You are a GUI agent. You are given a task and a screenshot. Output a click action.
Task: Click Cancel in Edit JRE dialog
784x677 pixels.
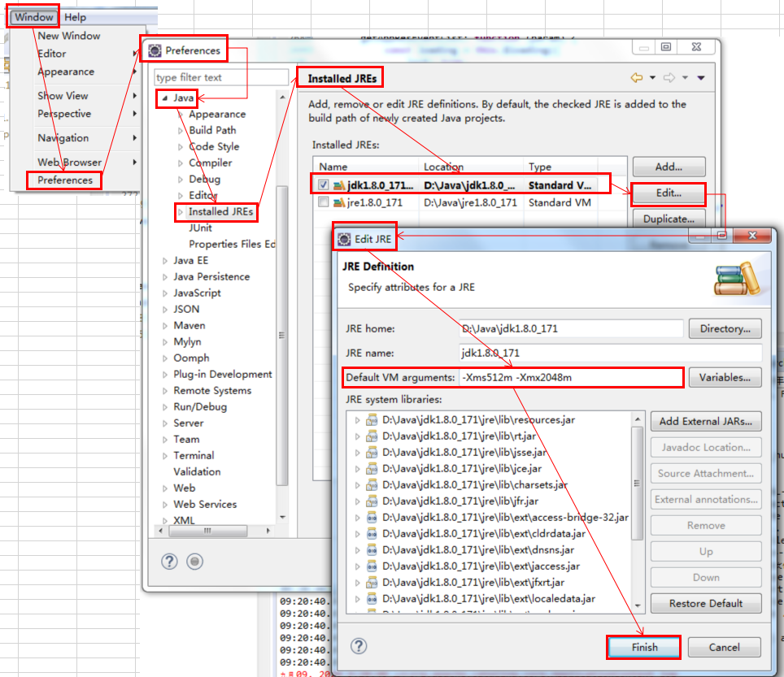724,648
